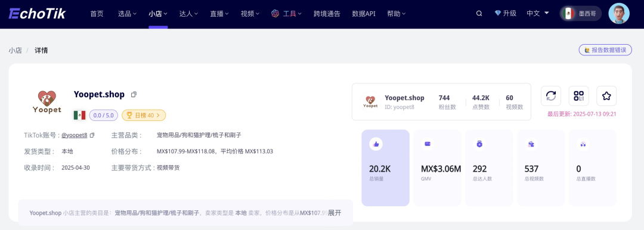Select the 20.2K 总销量 card
Viewport: 644px width, 230px height.
coord(386,167)
